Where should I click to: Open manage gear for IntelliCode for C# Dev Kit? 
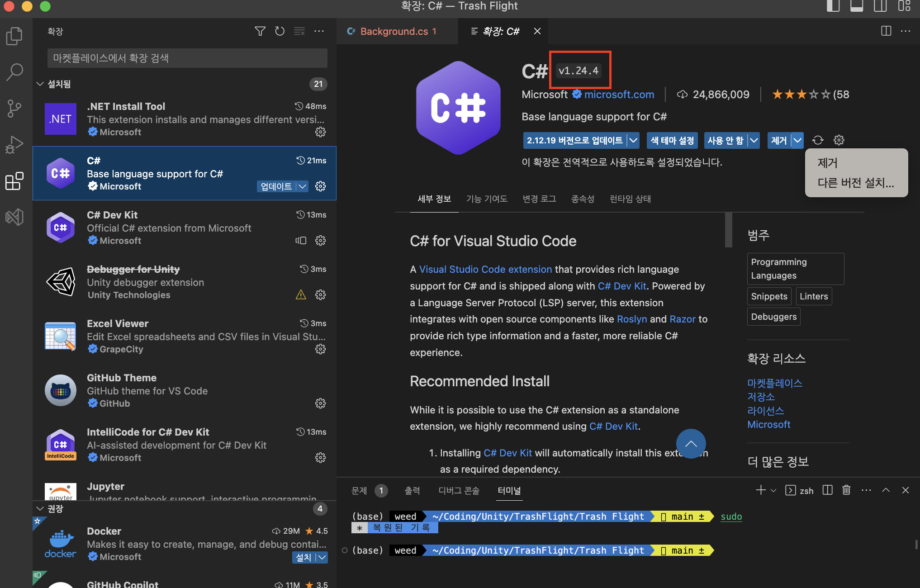click(x=320, y=458)
